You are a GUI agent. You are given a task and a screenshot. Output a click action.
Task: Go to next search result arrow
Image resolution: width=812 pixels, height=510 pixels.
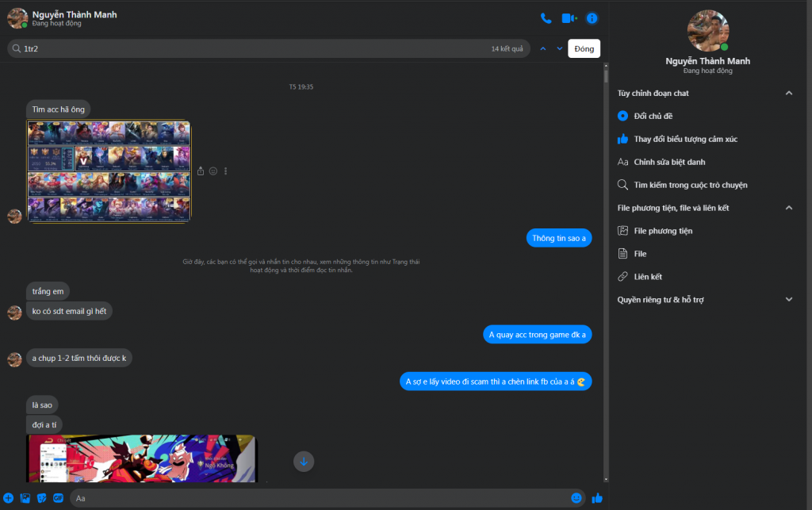tap(560, 48)
